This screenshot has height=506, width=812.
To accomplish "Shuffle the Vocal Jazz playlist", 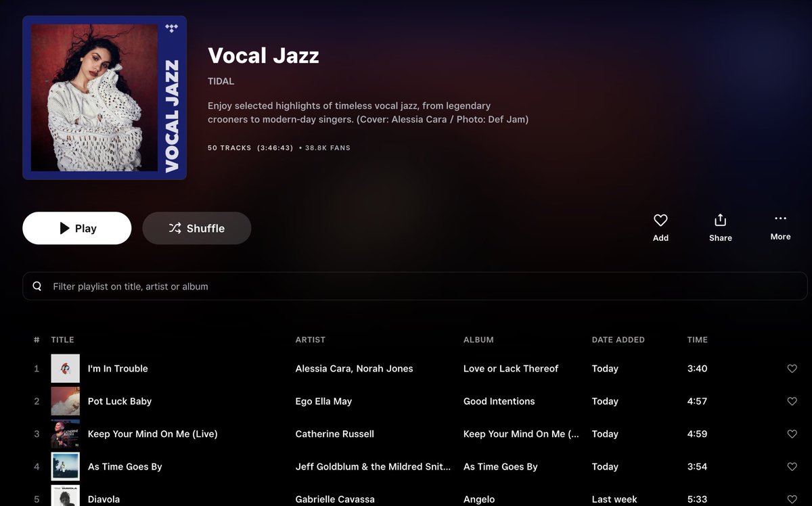I will click(196, 228).
